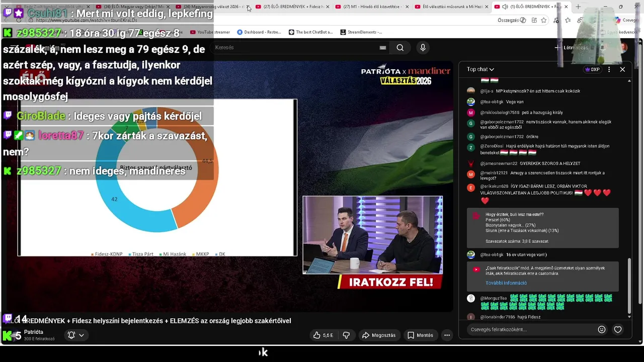The width and height of the screenshot is (644, 362).
Task: Select the active (1) ÉLŐ: EREDMÉNYEK tab
Action: click(x=531, y=7)
